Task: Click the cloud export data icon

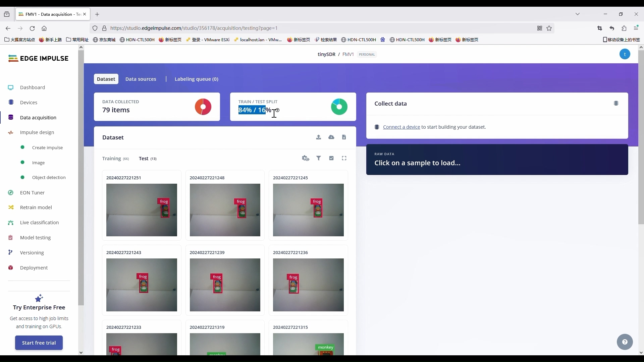Action: [x=331, y=137]
